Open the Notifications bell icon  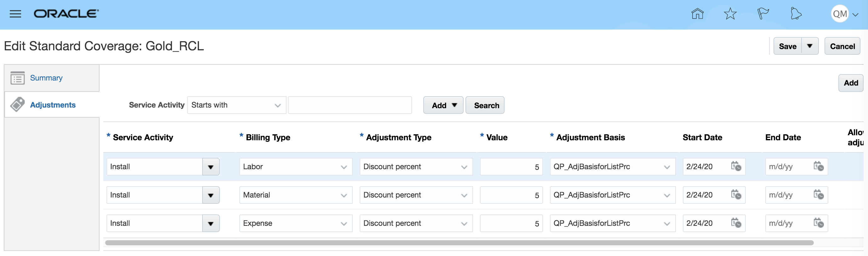[796, 14]
